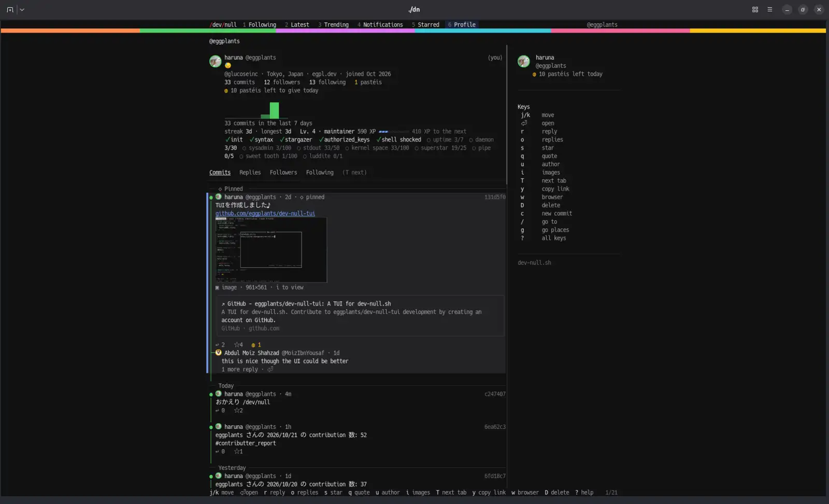
Task: Click Abdul Moiz Shahzad's avatar icon
Action: [x=219, y=353]
